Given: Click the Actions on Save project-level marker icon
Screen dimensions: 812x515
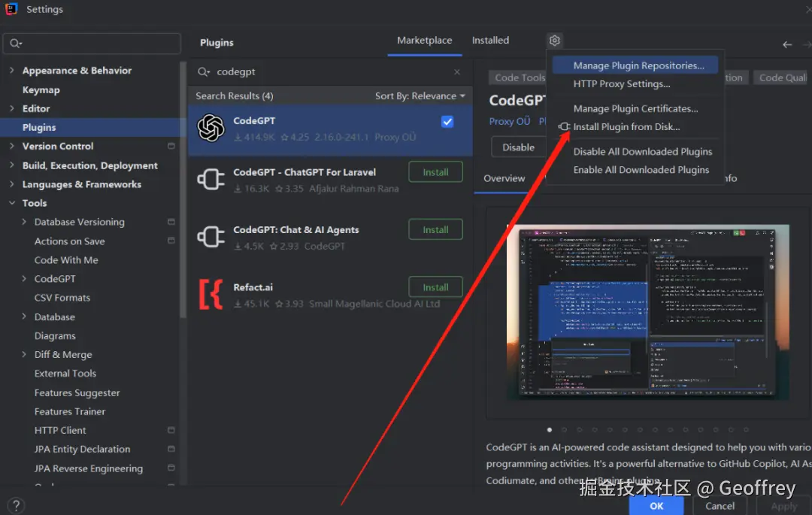Looking at the screenshot, I should click(x=171, y=241).
